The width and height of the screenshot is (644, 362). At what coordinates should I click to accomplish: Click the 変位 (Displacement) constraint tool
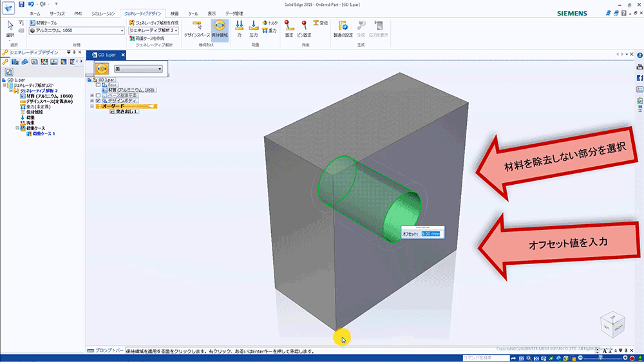coord(320,23)
